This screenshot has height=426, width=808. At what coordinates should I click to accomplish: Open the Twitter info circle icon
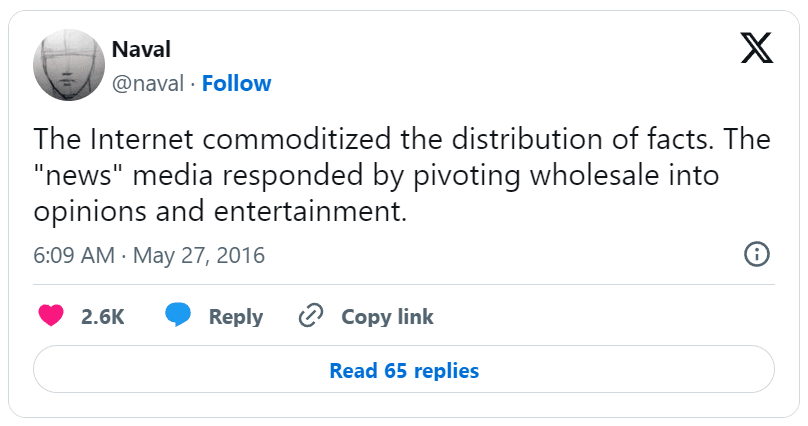point(757,254)
